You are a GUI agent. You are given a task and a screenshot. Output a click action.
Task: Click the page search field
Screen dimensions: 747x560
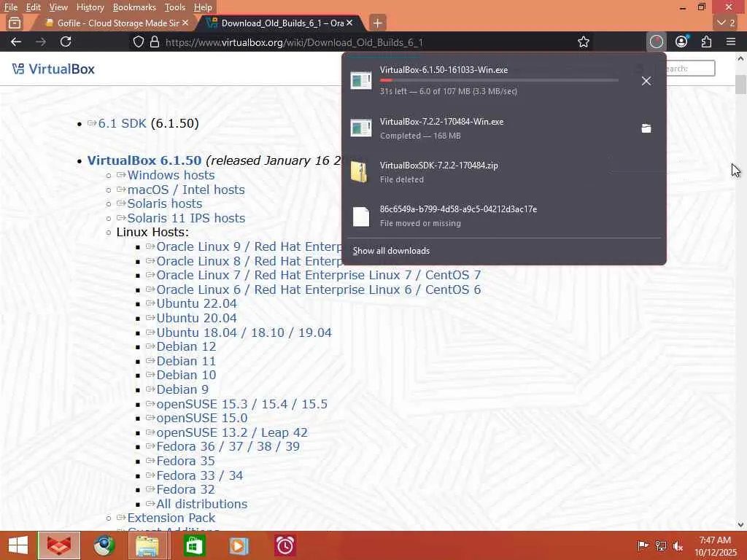click(689, 69)
